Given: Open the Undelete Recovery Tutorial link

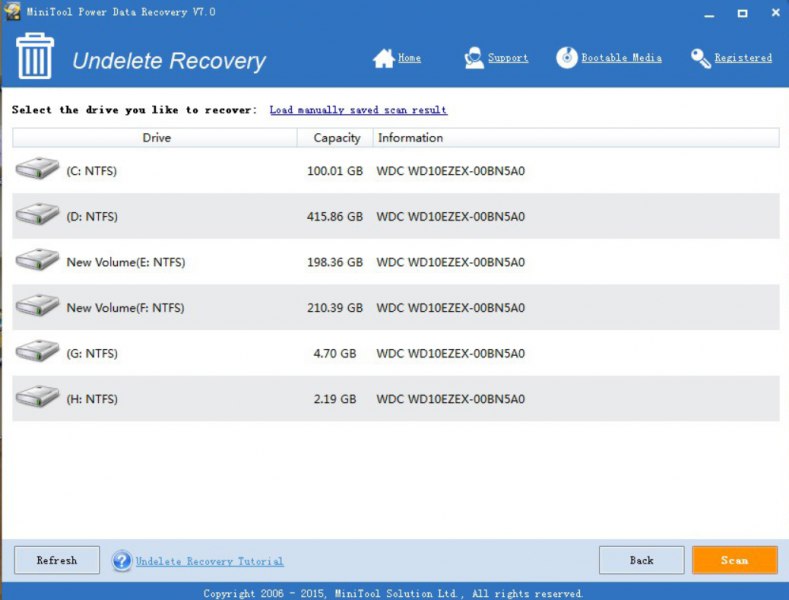Looking at the screenshot, I should coord(209,561).
